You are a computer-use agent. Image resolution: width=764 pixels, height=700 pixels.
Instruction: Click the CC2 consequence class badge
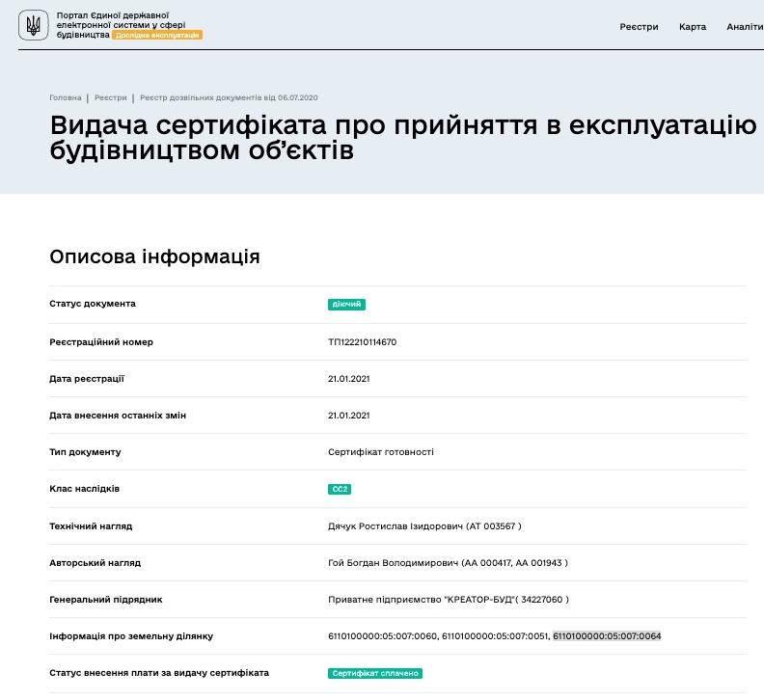340,489
